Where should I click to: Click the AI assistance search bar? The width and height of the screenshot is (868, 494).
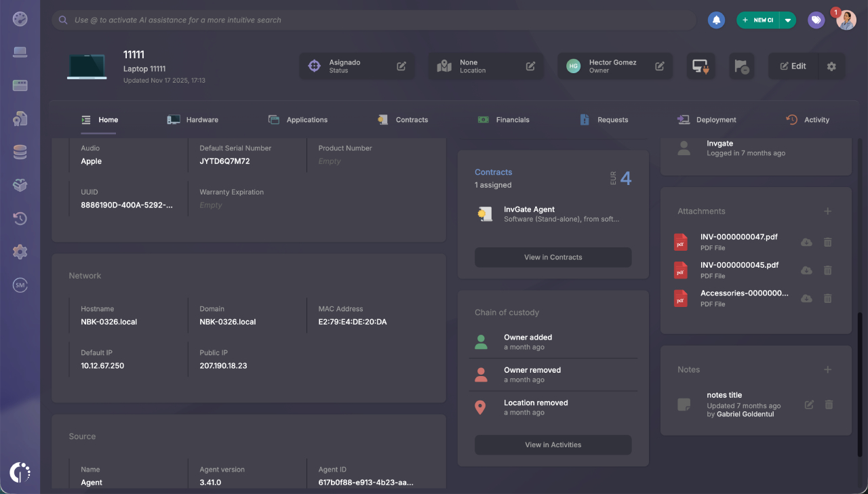373,20
